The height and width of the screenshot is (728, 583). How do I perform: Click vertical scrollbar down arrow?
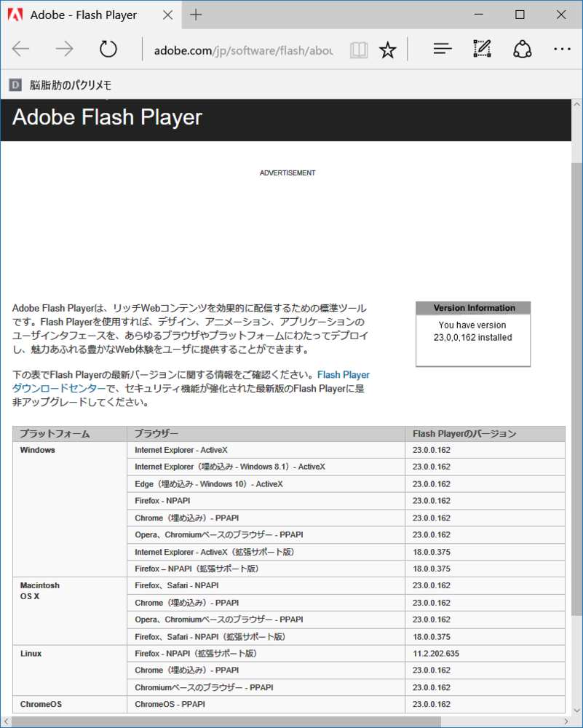tap(577, 711)
